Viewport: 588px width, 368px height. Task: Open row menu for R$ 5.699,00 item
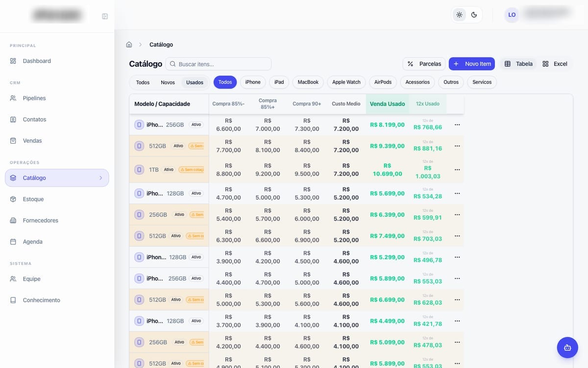coord(457,193)
